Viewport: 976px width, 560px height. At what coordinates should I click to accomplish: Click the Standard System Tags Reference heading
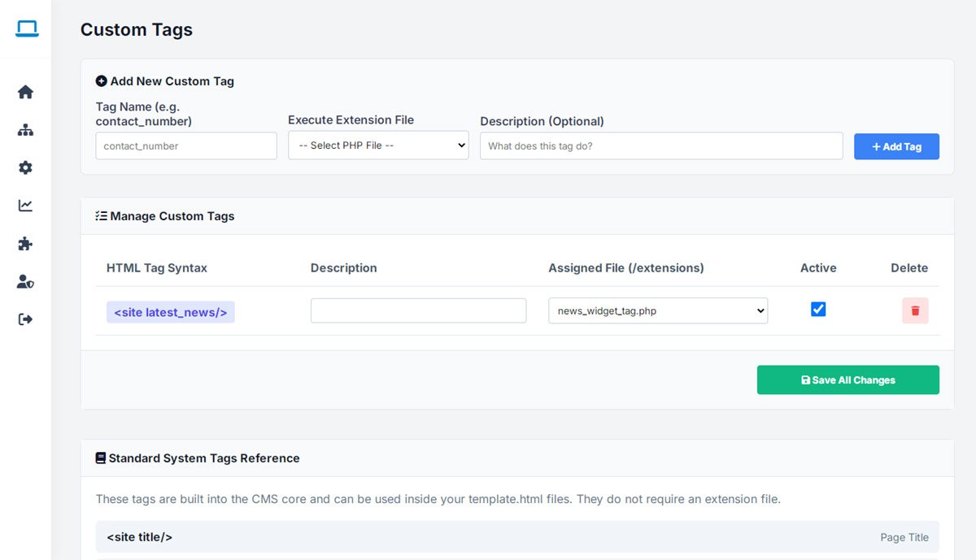[x=198, y=458]
